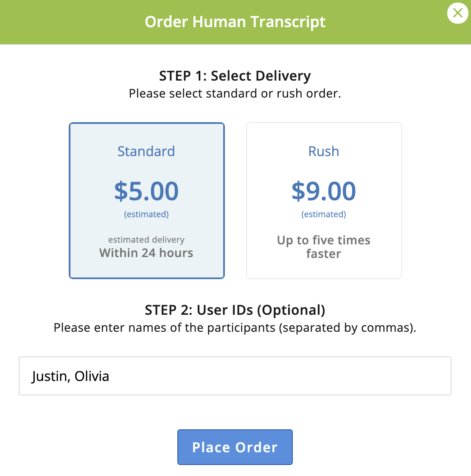Click the "(estimated)" label under $5.00
This screenshot has height=476, width=471.
pos(146,214)
